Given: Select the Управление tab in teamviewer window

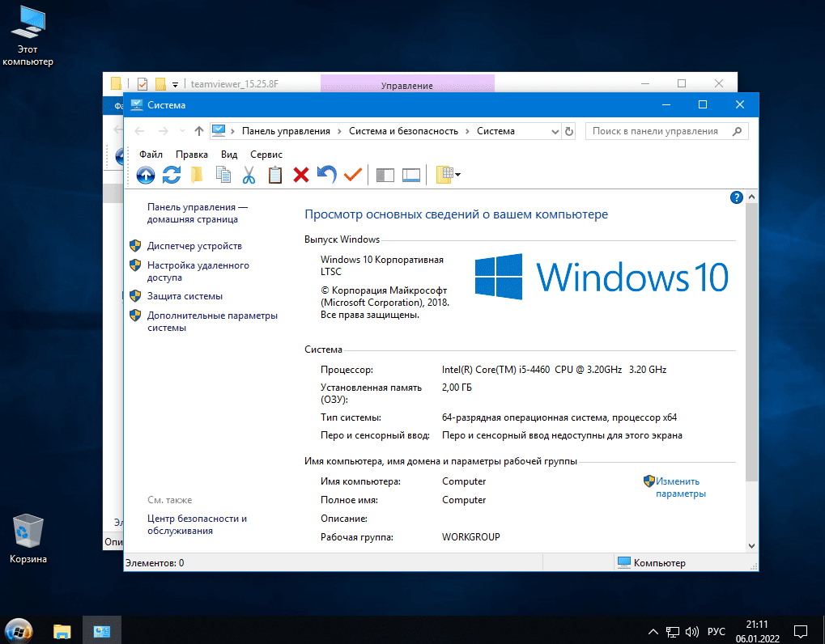Looking at the screenshot, I should pos(407,83).
